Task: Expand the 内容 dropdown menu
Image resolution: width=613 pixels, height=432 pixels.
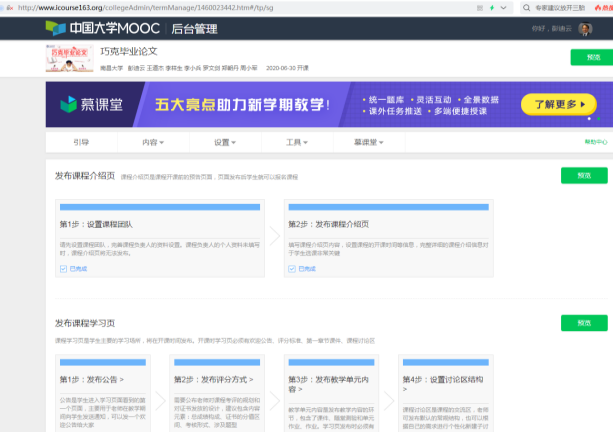Action: (153, 143)
